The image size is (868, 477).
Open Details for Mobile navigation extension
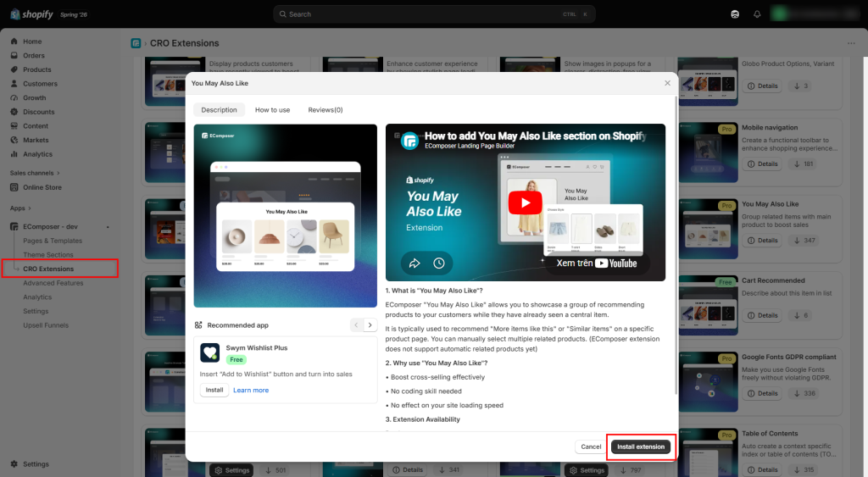[762, 164]
